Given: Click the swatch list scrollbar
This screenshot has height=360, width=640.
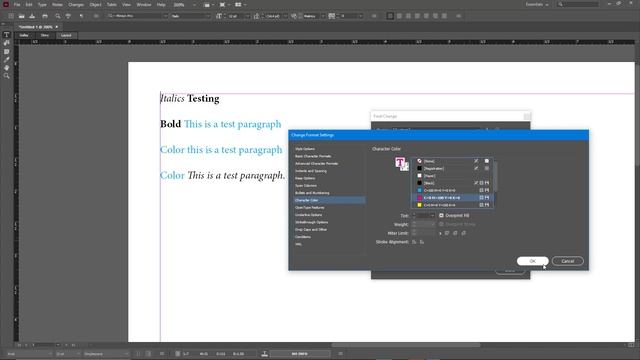Looking at the screenshot, I should 495,176.
